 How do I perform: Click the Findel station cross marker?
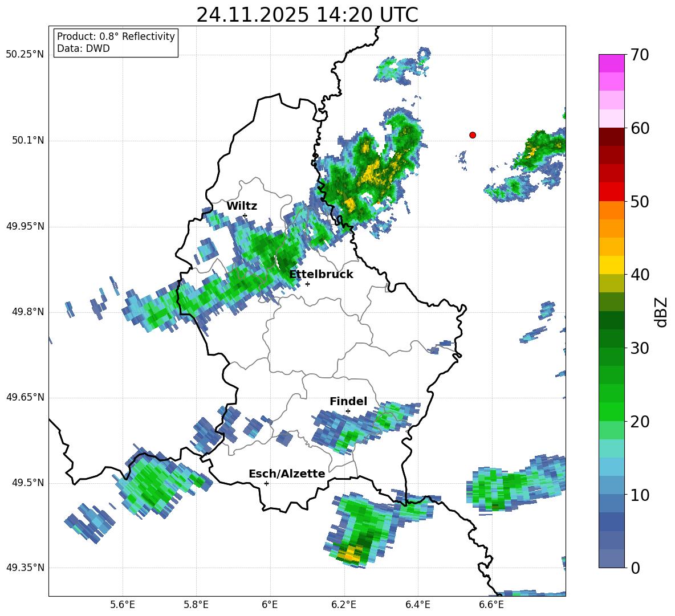click(348, 411)
